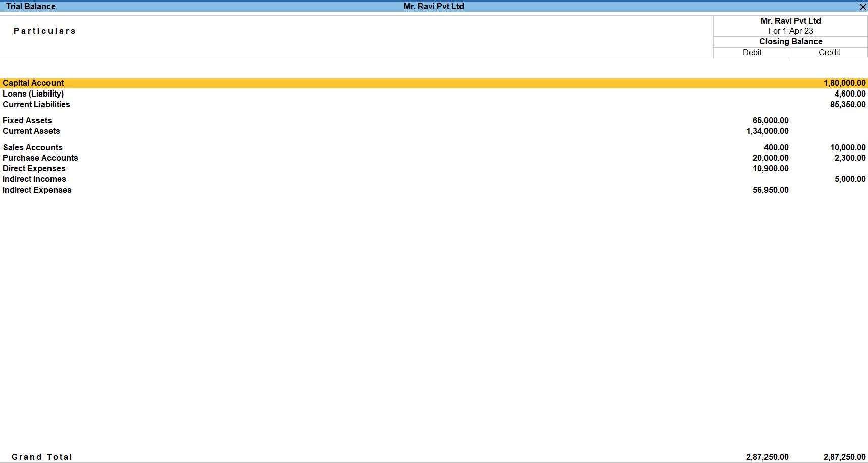Open the Indirect Incomes group
This screenshot has height=463, width=868.
[34, 179]
